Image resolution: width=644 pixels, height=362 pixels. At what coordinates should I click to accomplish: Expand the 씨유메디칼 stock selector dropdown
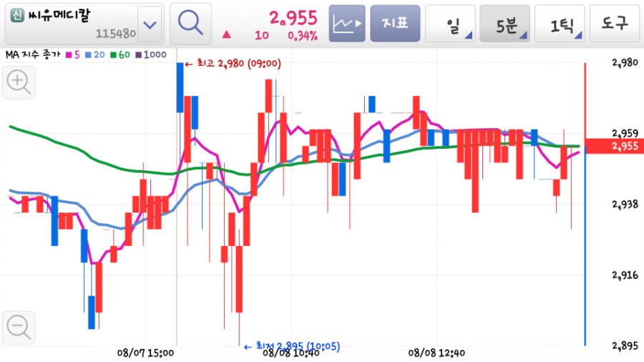point(150,24)
